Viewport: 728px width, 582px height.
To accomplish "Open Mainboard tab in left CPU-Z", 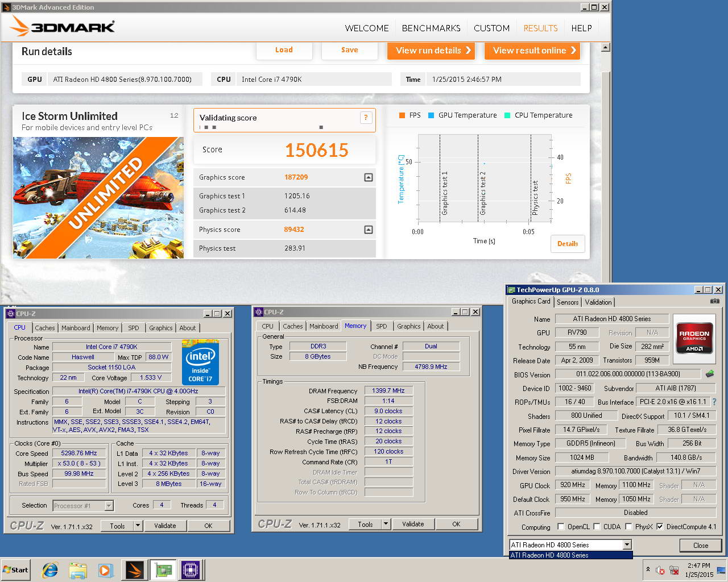I will pyautogui.click(x=76, y=328).
